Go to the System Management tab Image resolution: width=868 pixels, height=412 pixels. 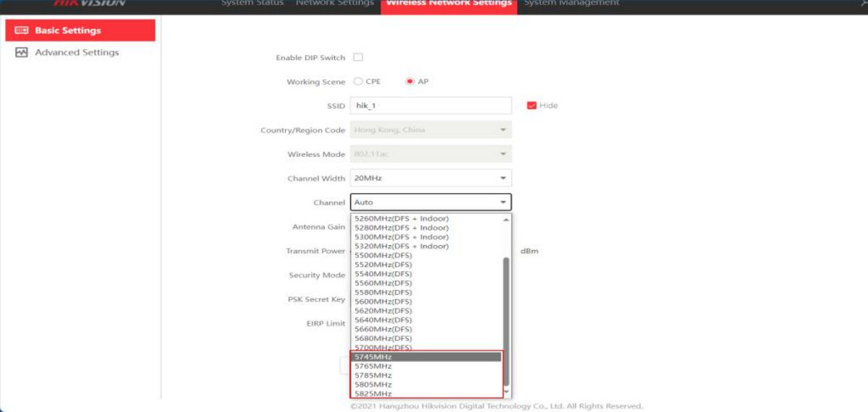click(x=571, y=4)
